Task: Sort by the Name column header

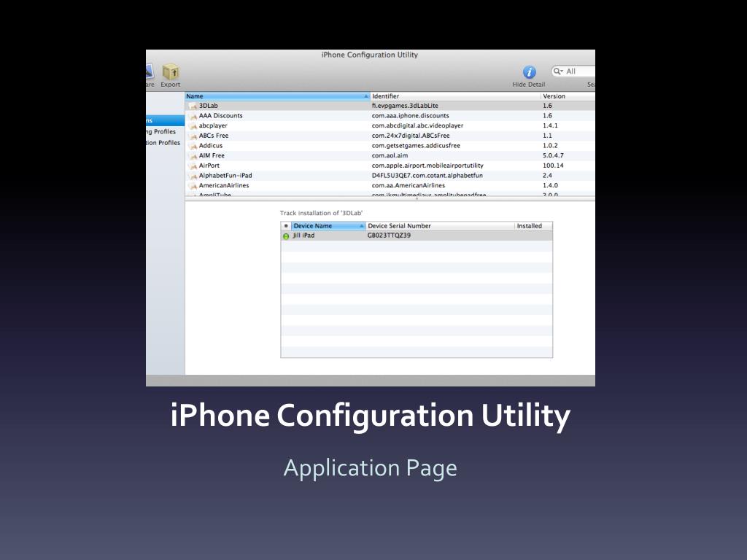Action: [x=277, y=96]
